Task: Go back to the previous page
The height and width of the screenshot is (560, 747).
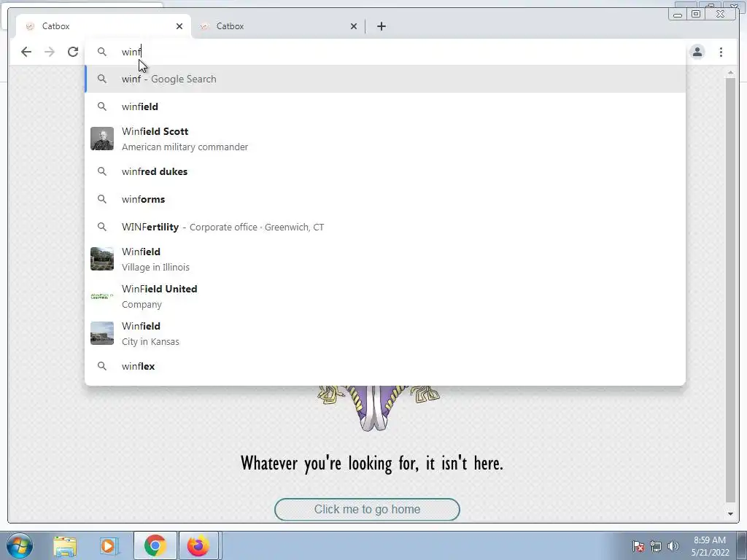Action: click(x=26, y=52)
